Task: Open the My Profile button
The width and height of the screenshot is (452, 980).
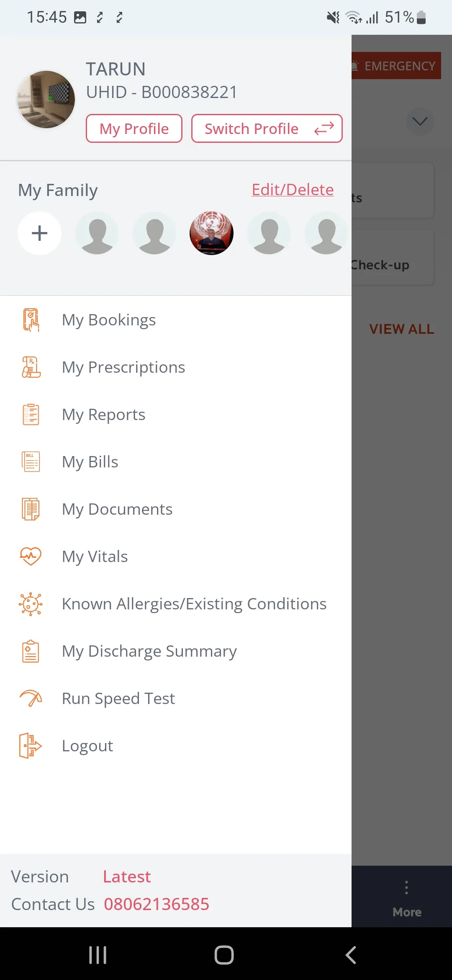Action: (x=134, y=129)
